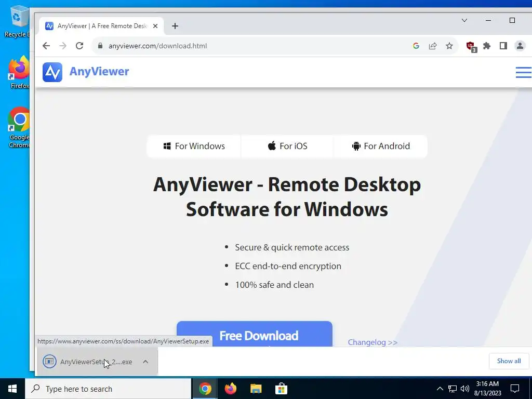This screenshot has height=399, width=532.
Task: Select the For Windows tab
Action: click(194, 146)
